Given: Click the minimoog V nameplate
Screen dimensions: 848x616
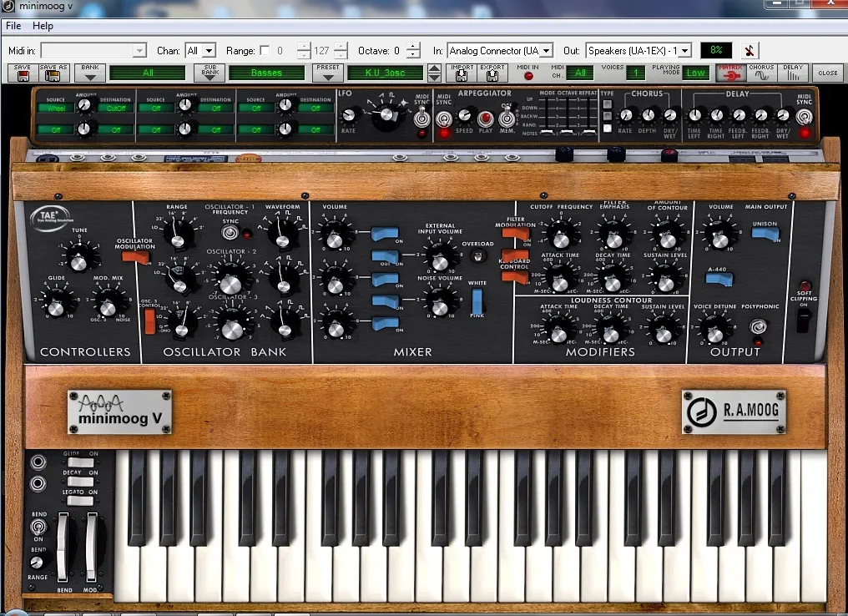Looking at the screenshot, I should [119, 412].
